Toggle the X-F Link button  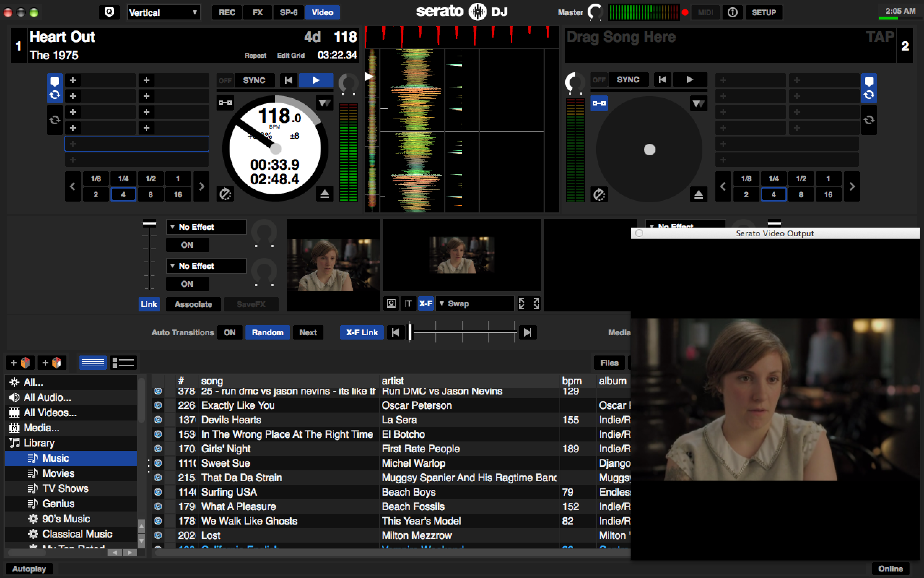[x=362, y=332]
